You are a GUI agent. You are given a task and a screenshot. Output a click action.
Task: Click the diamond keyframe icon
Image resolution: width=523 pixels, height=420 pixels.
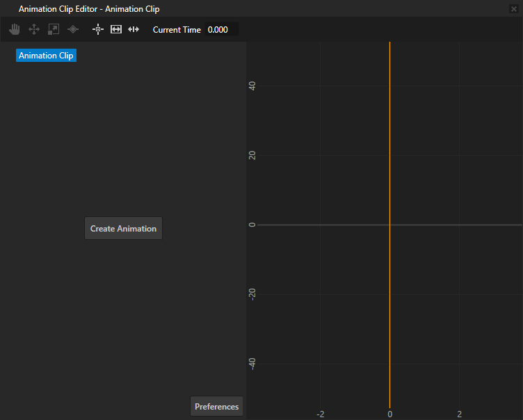click(x=72, y=29)
